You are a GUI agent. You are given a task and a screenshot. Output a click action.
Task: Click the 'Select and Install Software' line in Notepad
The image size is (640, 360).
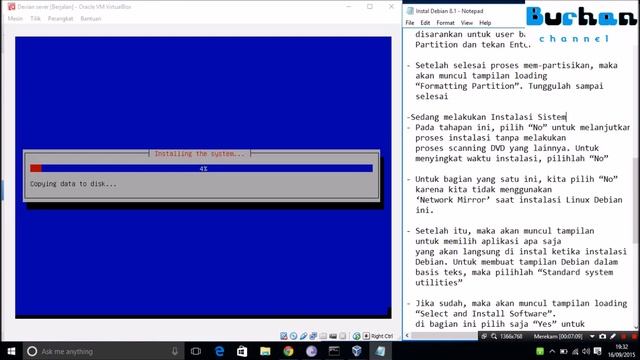tap(486, 314)
